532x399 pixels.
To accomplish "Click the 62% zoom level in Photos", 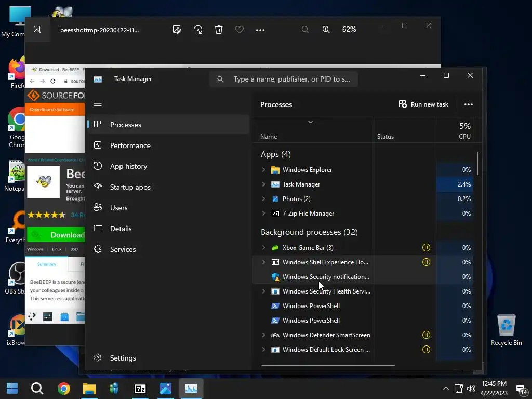I will click(x=349, y=30).
